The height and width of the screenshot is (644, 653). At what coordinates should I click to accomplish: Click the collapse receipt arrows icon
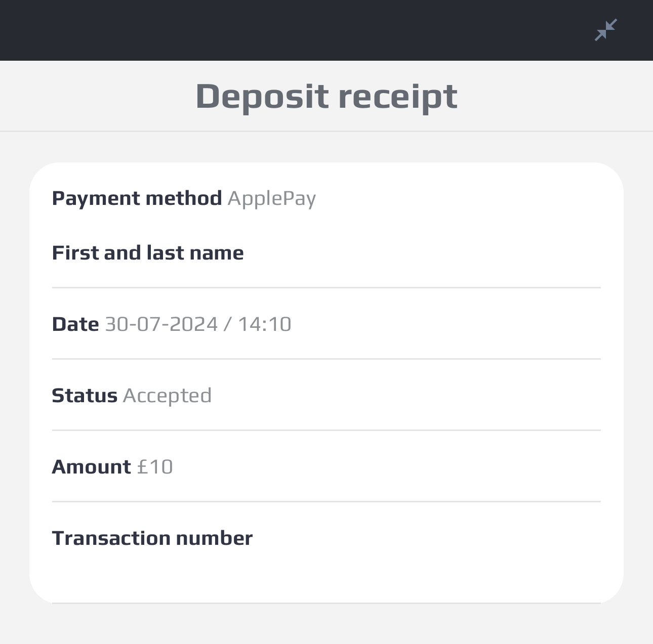point(606,30)
